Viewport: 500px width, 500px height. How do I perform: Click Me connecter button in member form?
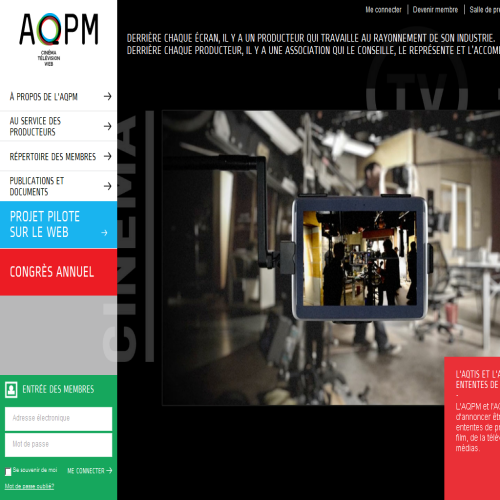click(x=89, y=471)
